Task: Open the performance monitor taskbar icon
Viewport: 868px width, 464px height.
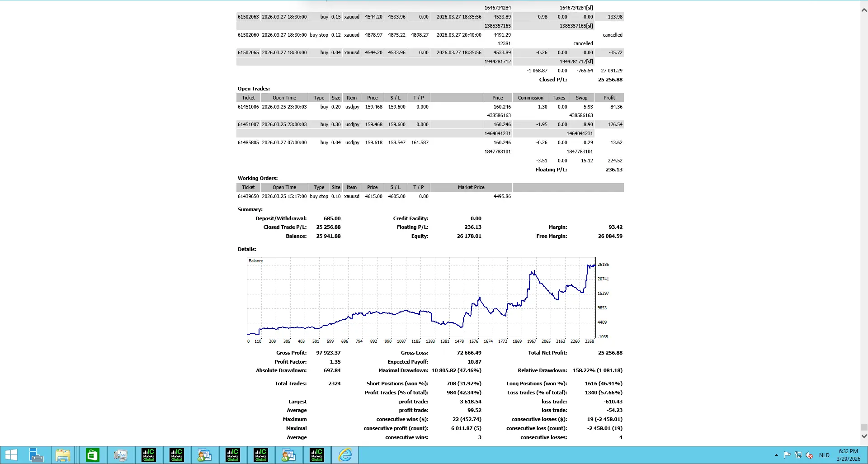Action: [121, 455]
